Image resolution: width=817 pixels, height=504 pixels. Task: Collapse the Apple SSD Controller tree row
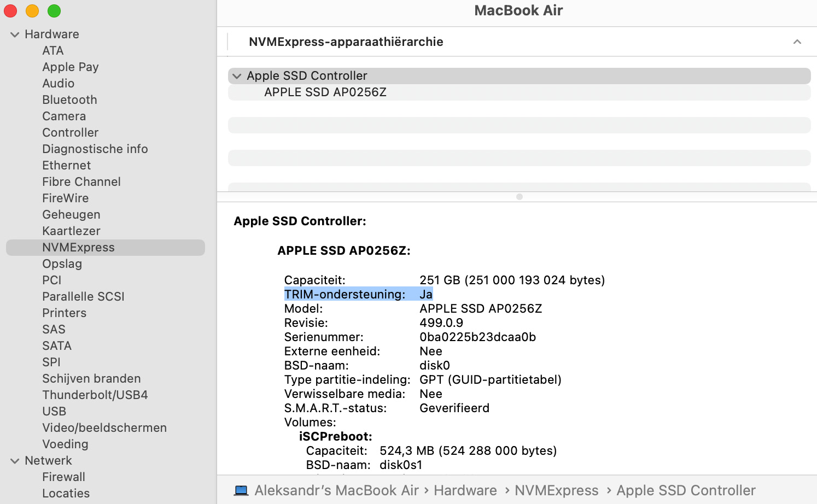tap(237, 76)
